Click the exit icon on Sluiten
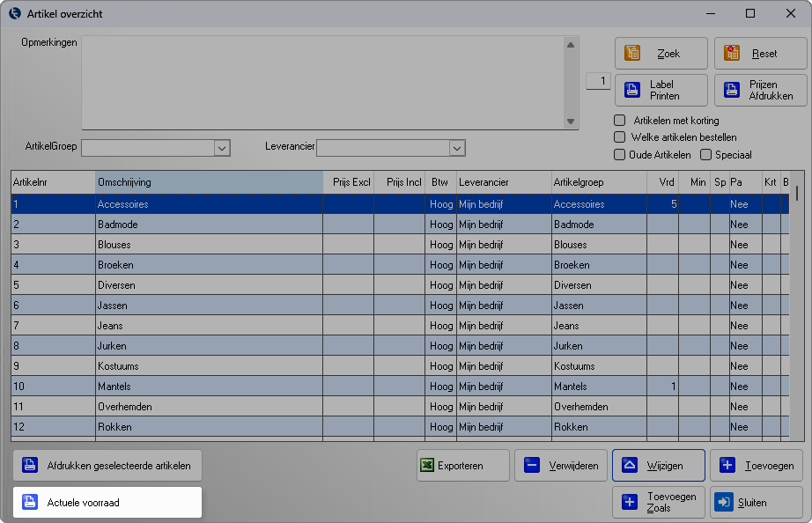812x523 pixels. coord(723,502)
